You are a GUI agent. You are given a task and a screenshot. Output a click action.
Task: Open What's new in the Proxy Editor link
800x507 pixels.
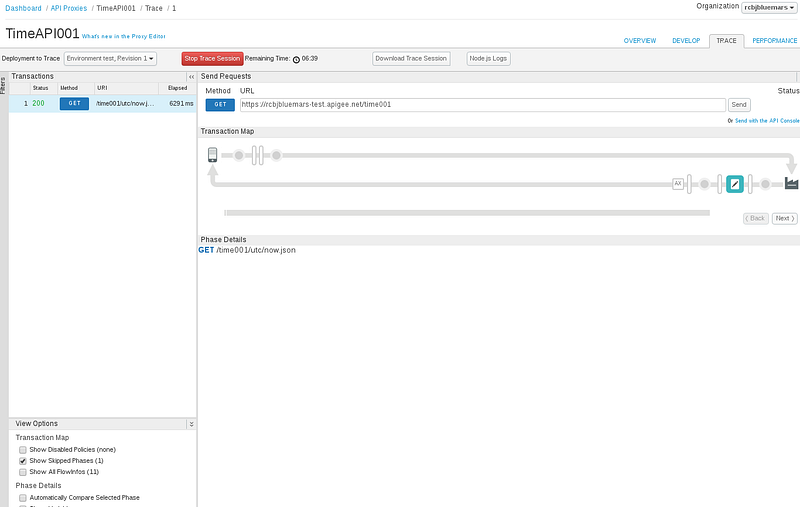tap(124, 37)
